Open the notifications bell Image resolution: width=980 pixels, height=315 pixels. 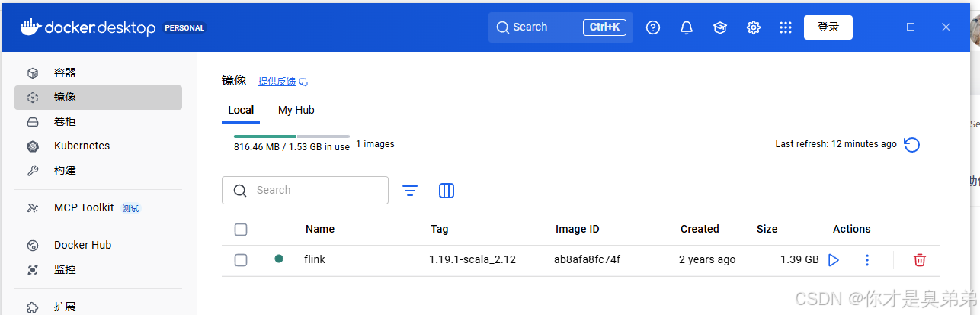[x=687, y=27]
